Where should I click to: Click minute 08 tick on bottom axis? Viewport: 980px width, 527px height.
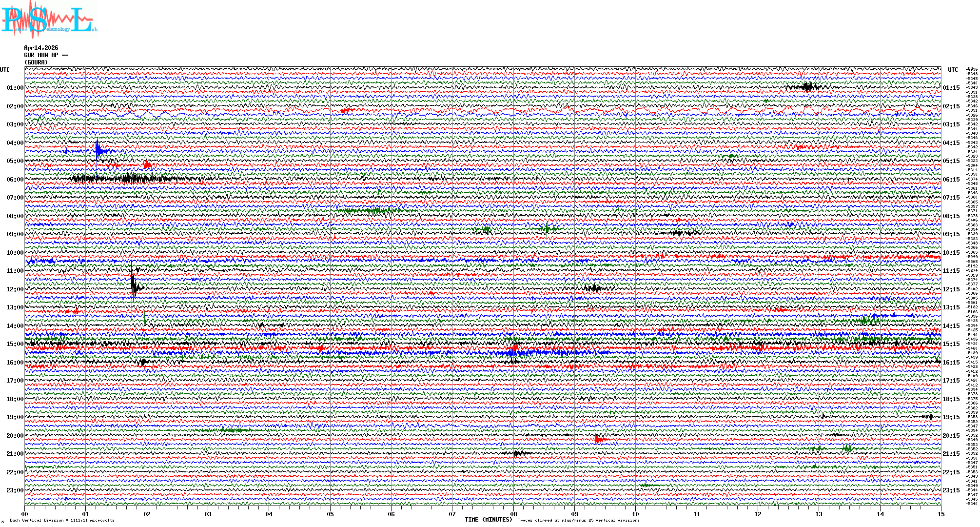click(x=513, y=514)
